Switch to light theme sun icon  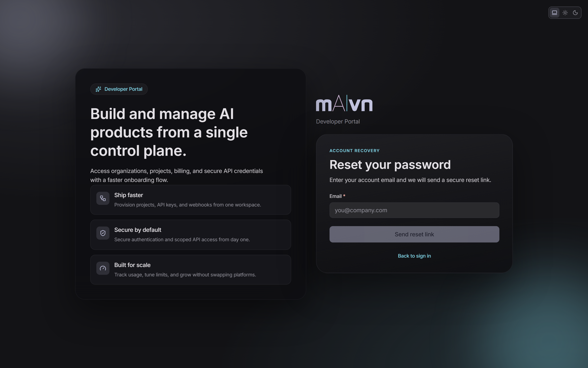point(565,13)
